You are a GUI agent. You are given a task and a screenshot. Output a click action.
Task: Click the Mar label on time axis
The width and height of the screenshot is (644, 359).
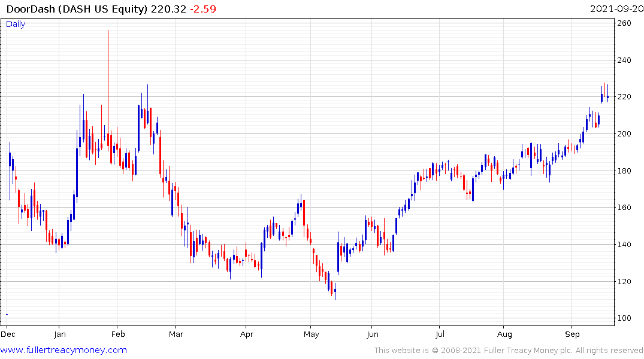pyautogui.click(x=176, y=334)
